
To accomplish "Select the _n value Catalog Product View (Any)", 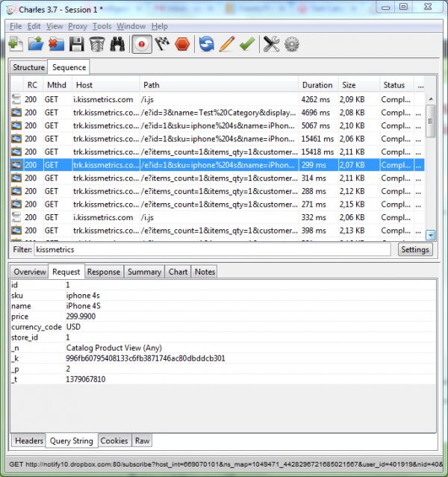I will [114, 348].
